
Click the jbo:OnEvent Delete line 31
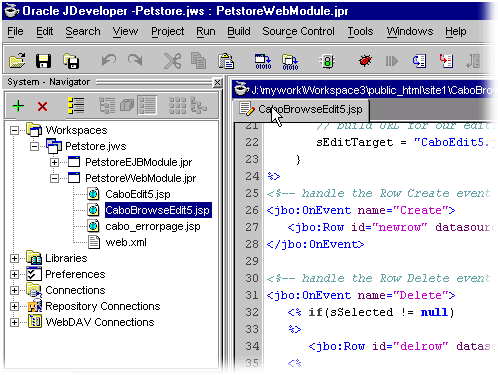pos(361,295)
